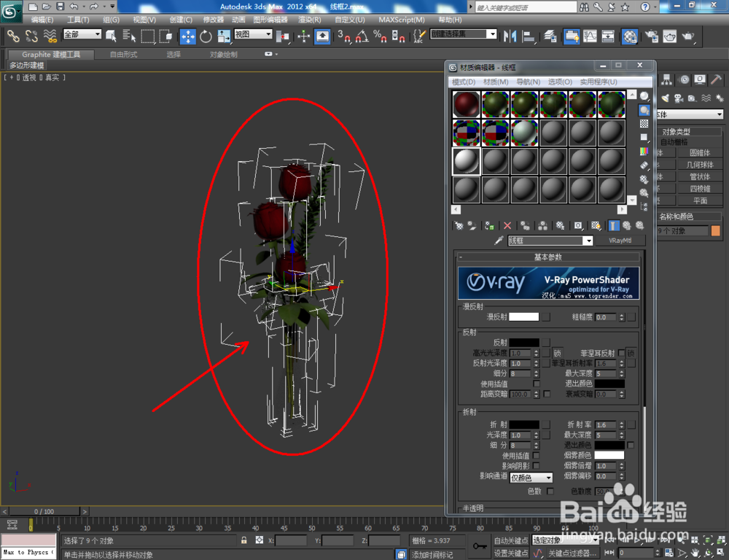Toggle Show Shaded Material in Viewport icon
The height and width of the screenshot is (560, 729).
596,225
